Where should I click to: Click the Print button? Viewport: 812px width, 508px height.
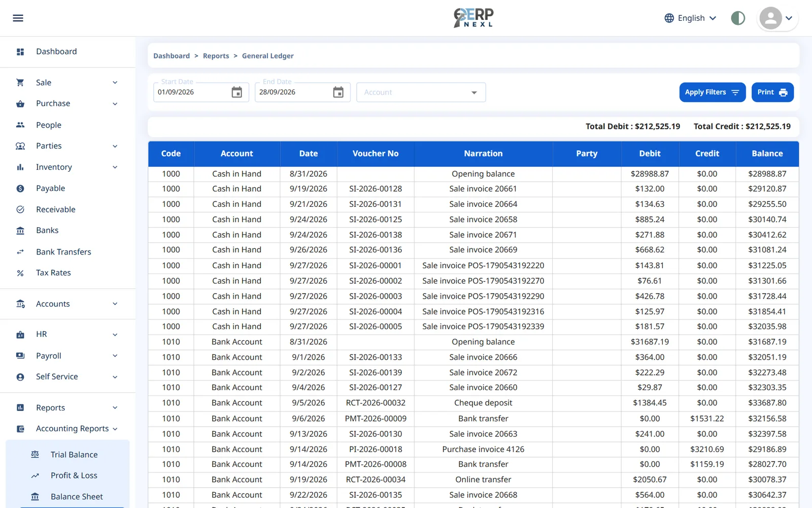tap(772, 92)
